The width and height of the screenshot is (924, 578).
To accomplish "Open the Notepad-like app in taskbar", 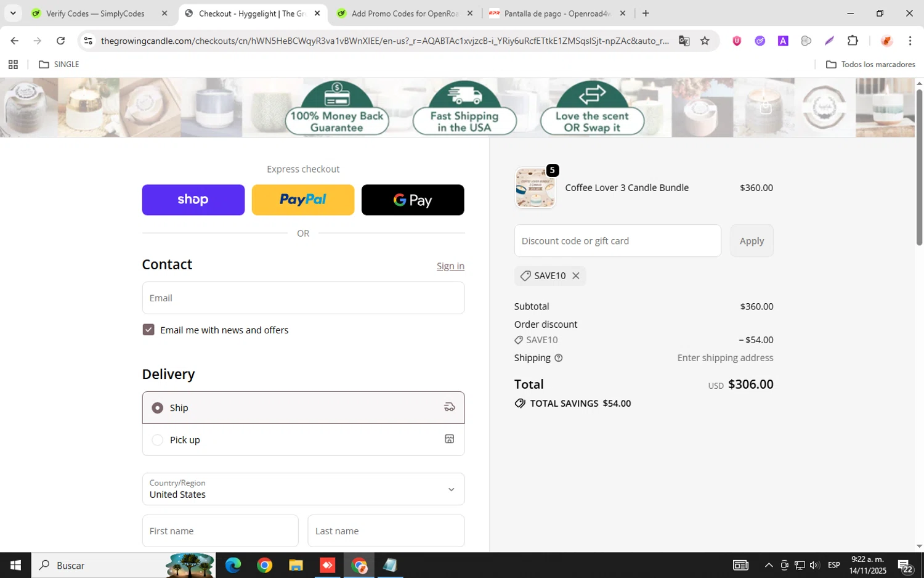I will 390,565.
